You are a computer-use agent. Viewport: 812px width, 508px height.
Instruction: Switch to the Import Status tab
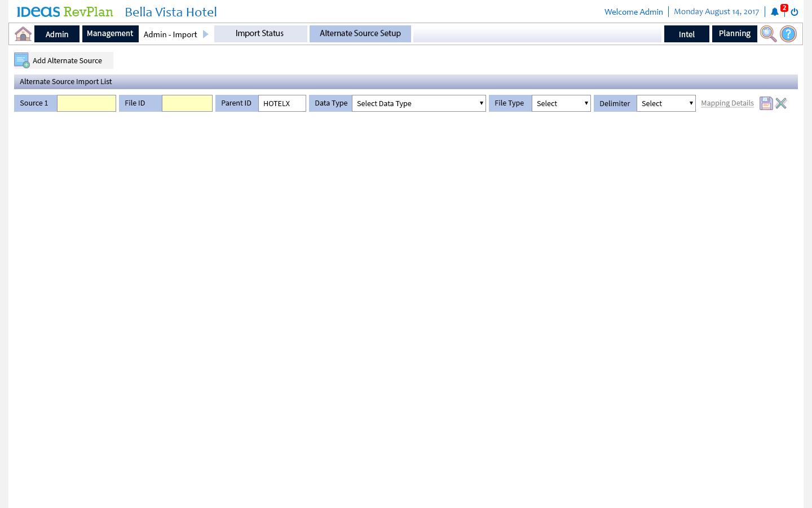tap(260, 34)
